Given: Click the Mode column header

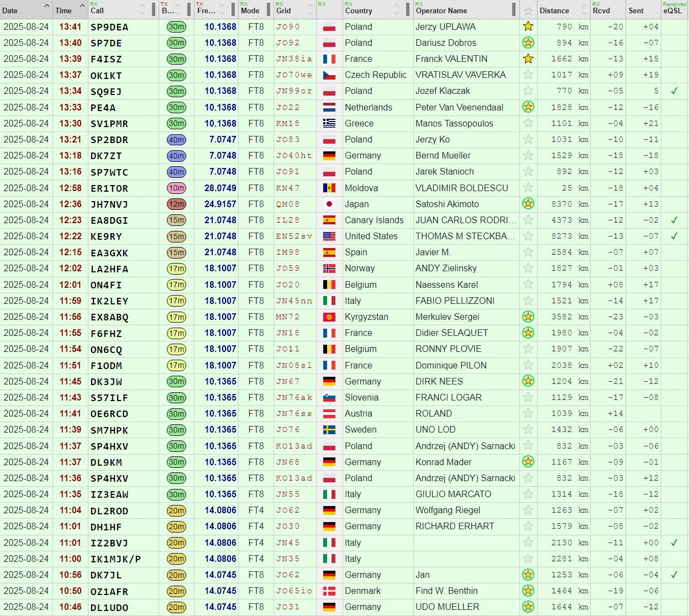Looking at the screenshot, I should point(250,10).
